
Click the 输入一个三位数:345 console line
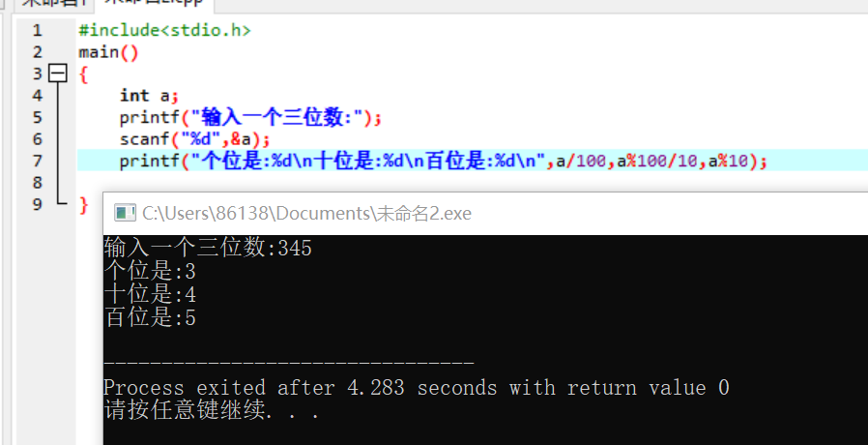208,248
